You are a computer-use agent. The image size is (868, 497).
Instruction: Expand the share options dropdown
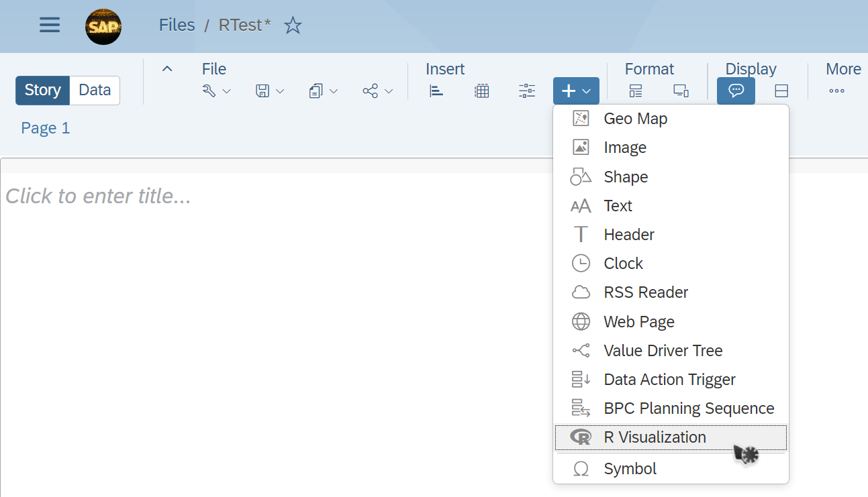click(x=377, y=91)
